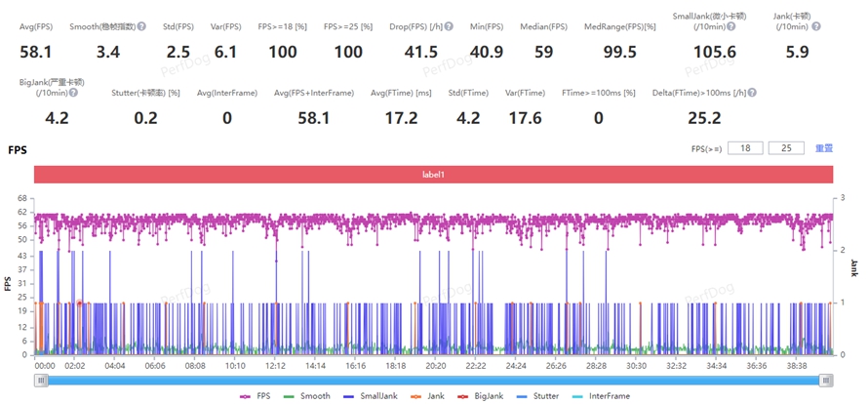868x404 pixels.
Task: Click the blue time range slider track
Action: (433, 380)
